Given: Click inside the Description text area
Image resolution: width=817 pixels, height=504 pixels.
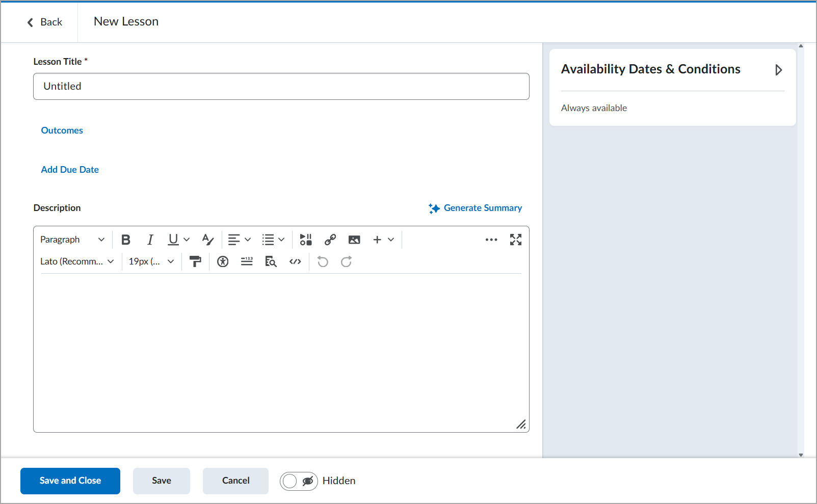Looking at the screenshot, I should tap(281, 352).
